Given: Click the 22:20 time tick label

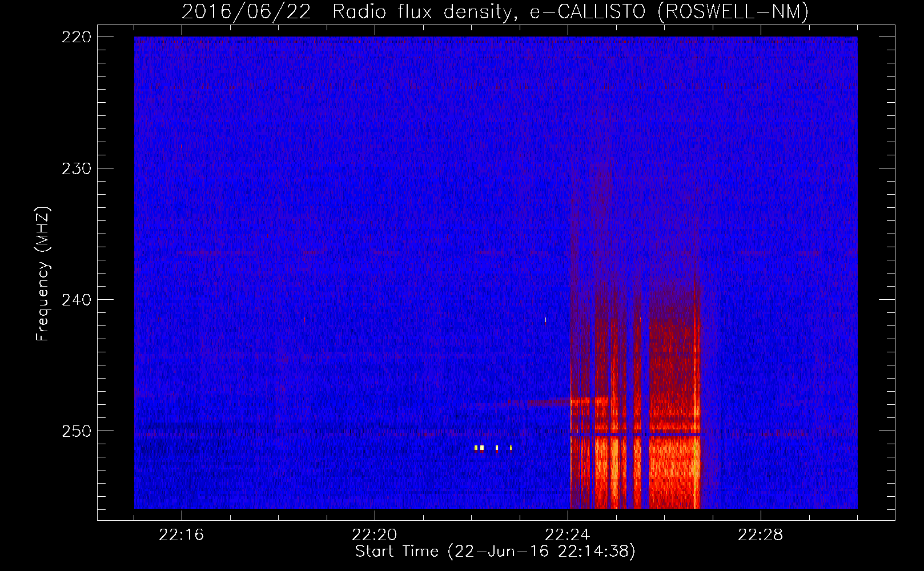Looking at the screenshot, I should click(375, 535).
